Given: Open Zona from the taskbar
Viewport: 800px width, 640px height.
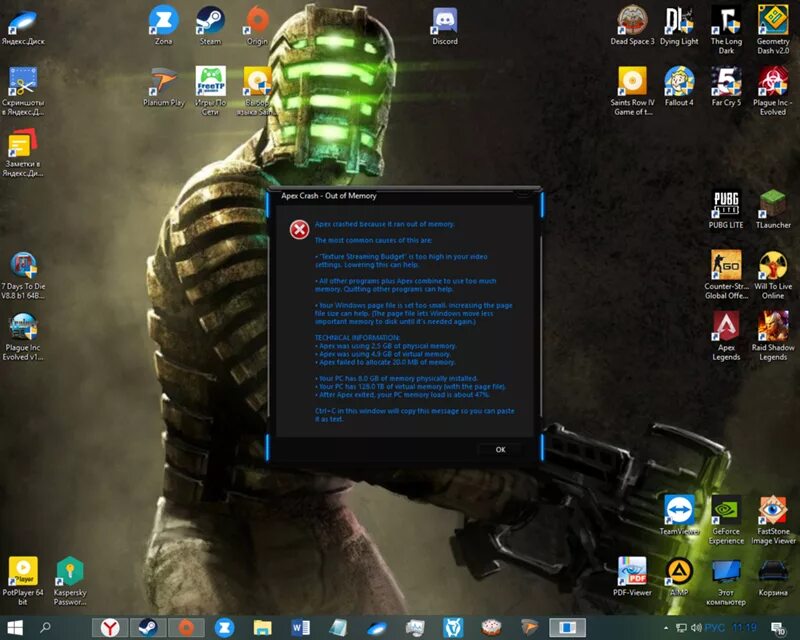Looking at the screenshot, I should pos(224,628).
